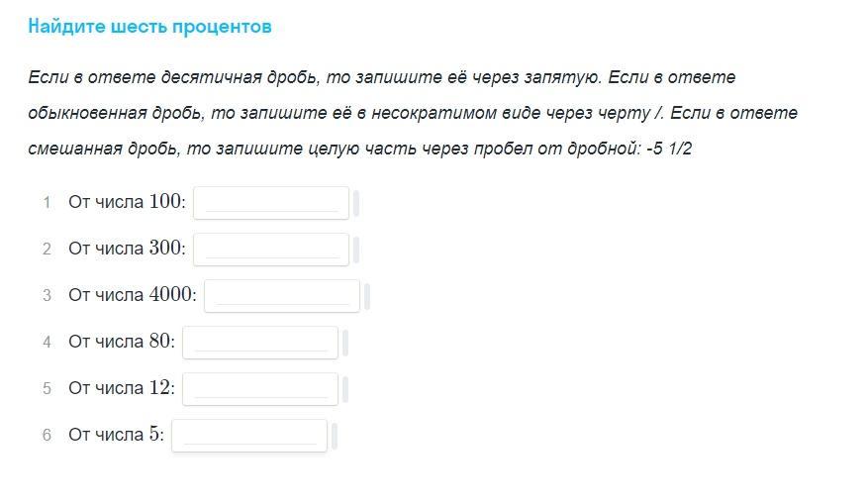The width and height of the screenshot is (868, 504).
Task: Click the label "От числа 100:"
Action: pyautogui.click(x=127, y=203)
